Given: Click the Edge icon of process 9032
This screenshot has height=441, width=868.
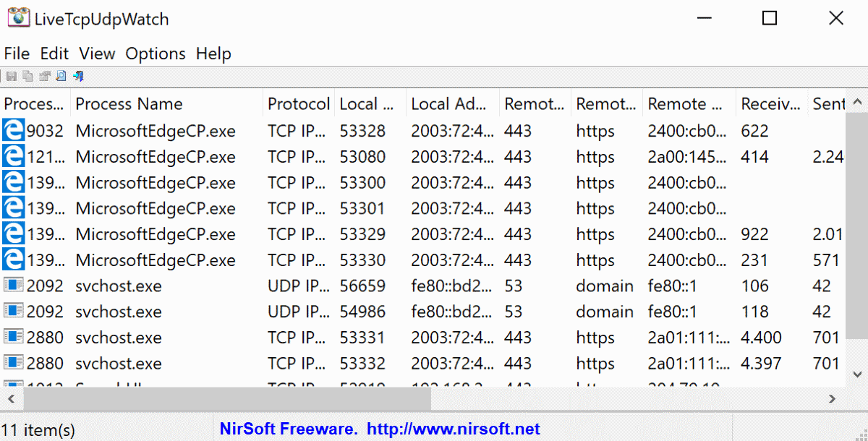Looking at the screenshot, I should coord(13,131).
